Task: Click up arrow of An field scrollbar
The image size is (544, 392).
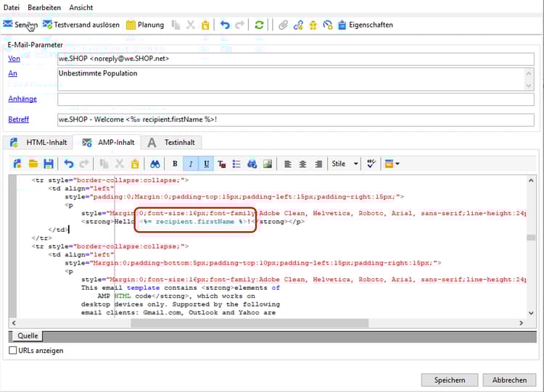Action: 528,73
